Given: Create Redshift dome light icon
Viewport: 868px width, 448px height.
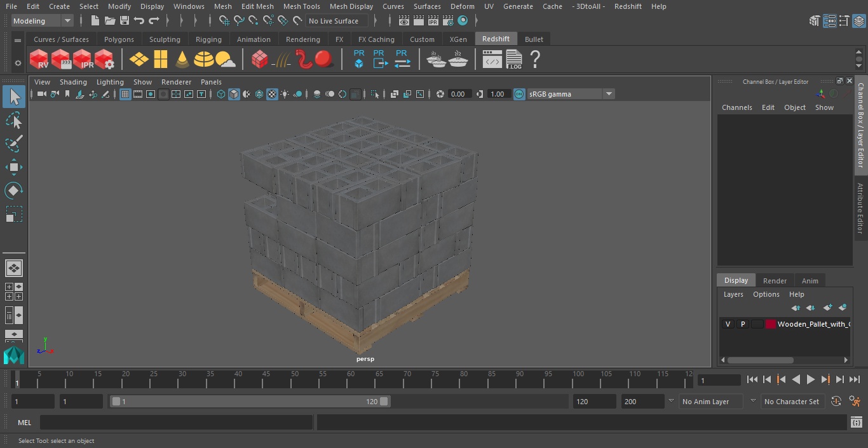Looking at the screenshot, I should [204, 60].
